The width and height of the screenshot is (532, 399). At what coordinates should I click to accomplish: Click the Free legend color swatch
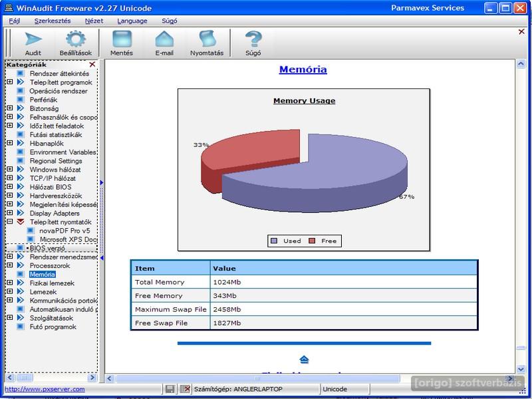coord(312,241)
